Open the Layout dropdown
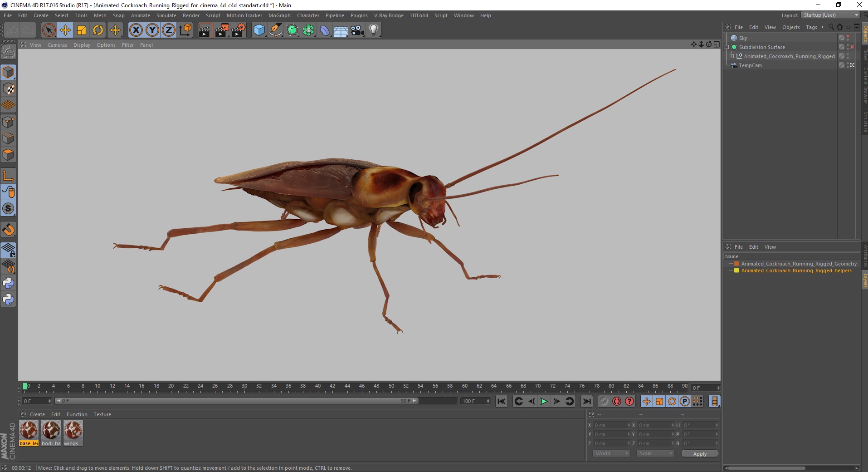The height and width of the screenshot is (472, 868). point(830,15)
